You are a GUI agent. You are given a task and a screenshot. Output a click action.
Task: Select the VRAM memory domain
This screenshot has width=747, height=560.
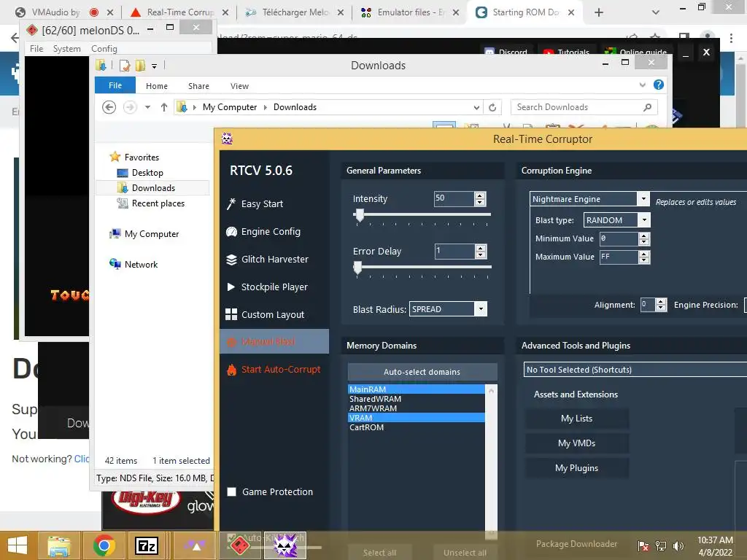click(x=417, y=418)
